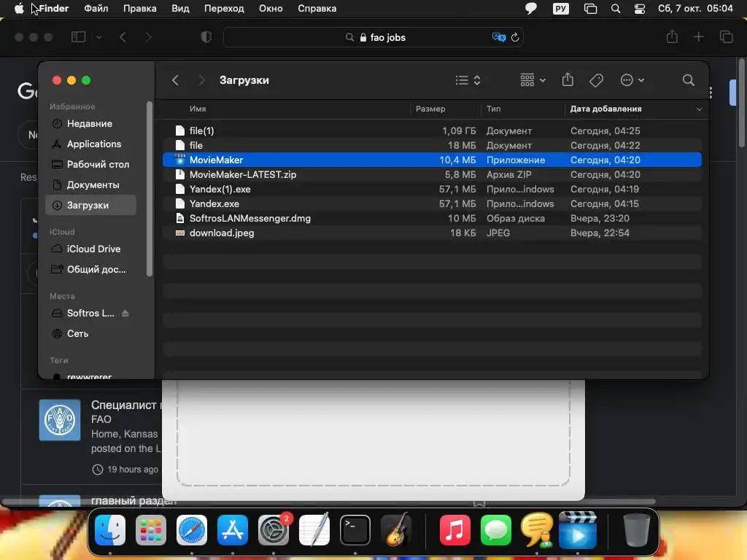Viewport: 747px width, 560px height.
Task: Open new tab in Safari
Action: coord(698,36)
